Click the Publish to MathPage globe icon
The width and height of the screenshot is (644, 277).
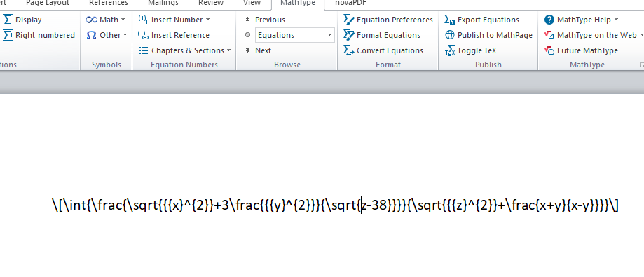[x=450, y=35]
